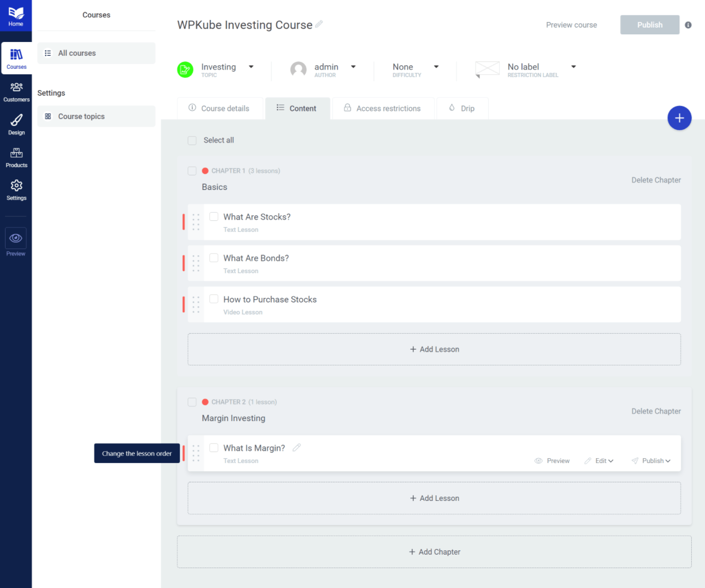Click the blue plus add button

[679, 118]
